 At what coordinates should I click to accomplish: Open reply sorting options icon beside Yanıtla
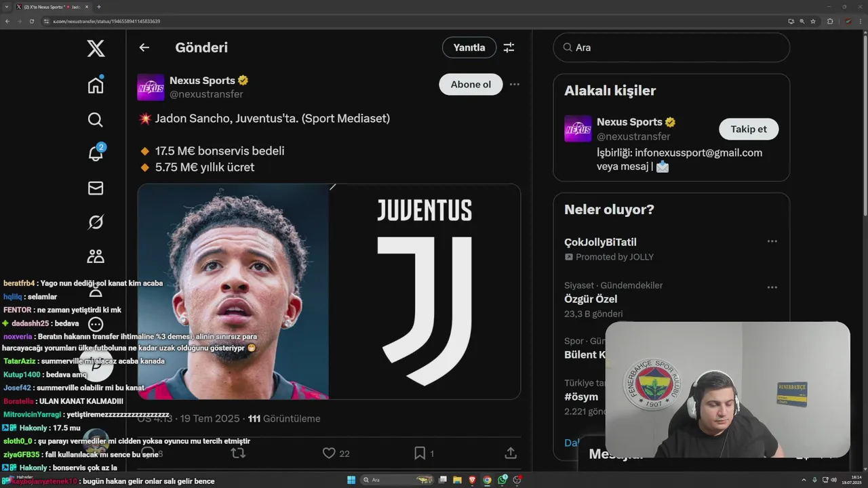click(509, 47)
